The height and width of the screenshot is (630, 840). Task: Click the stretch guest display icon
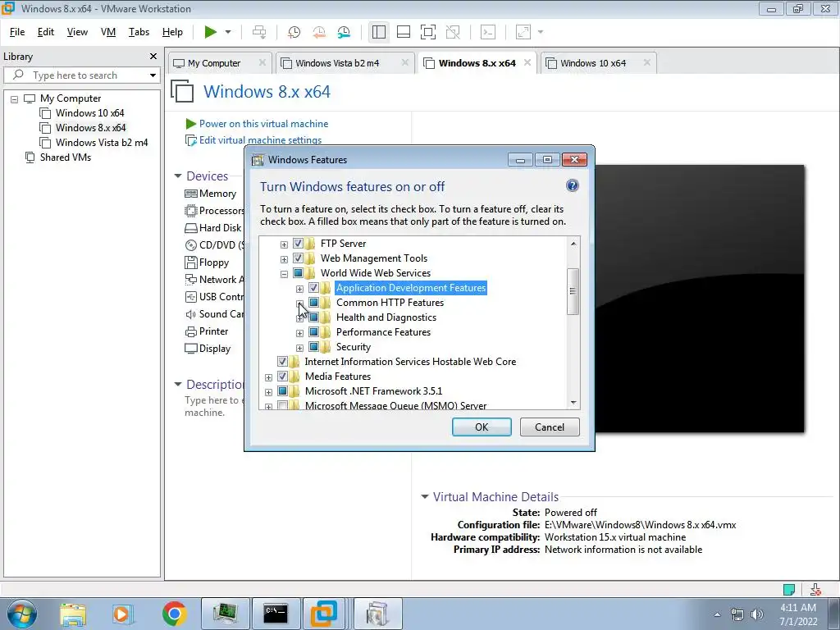coord(523,32)
